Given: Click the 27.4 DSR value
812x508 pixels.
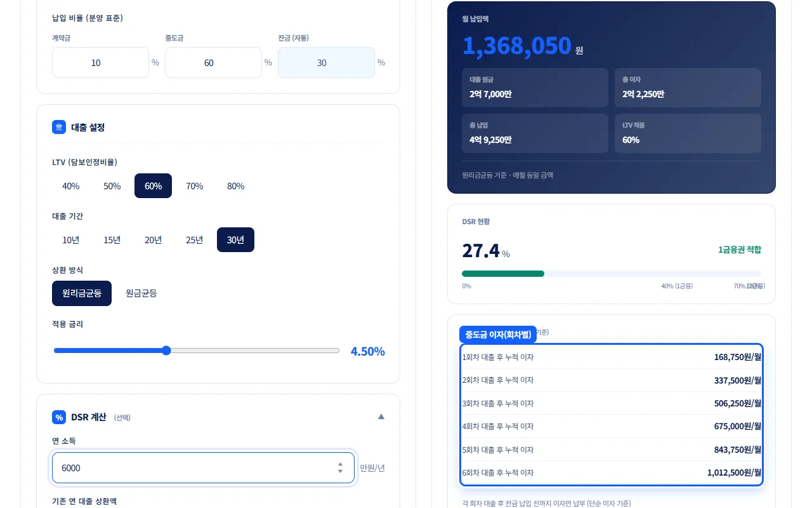Looking at the screenshot, I should click(x=481, y=251).
